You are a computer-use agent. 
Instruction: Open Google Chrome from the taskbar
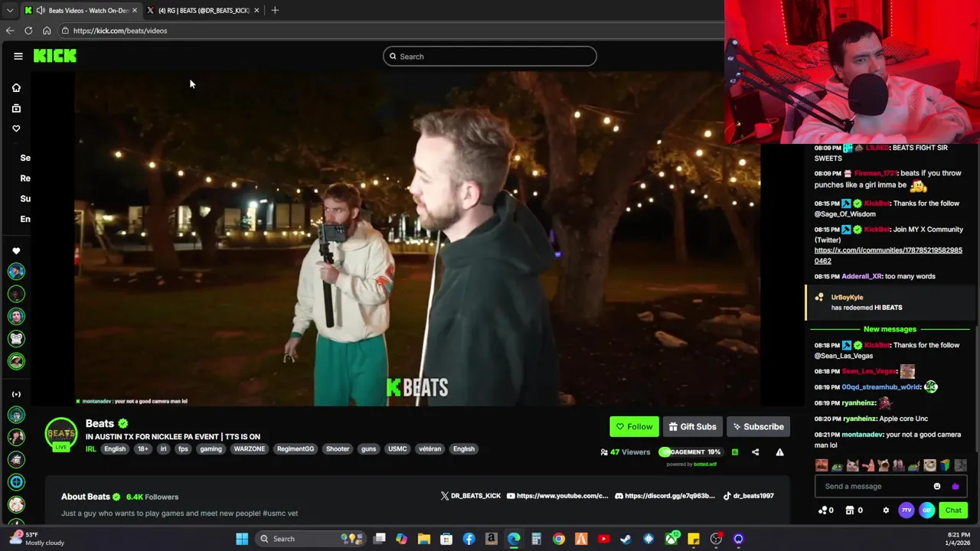(559, 539)
